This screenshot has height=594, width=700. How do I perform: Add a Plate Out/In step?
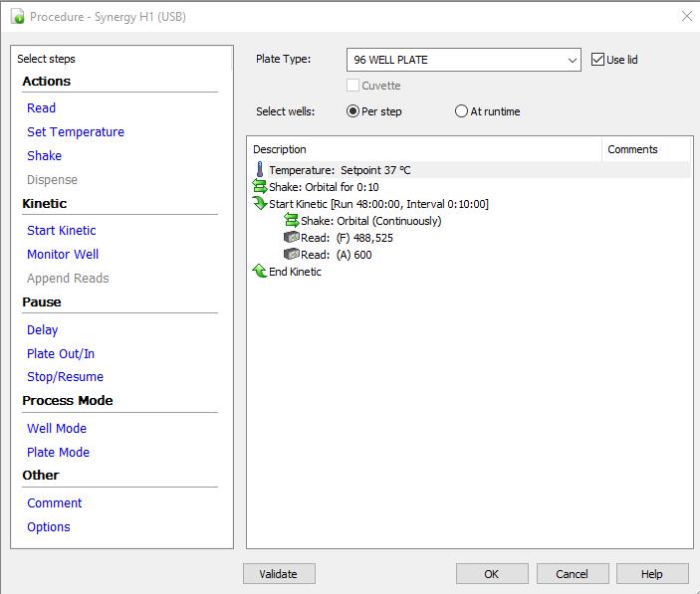point(61,353)
